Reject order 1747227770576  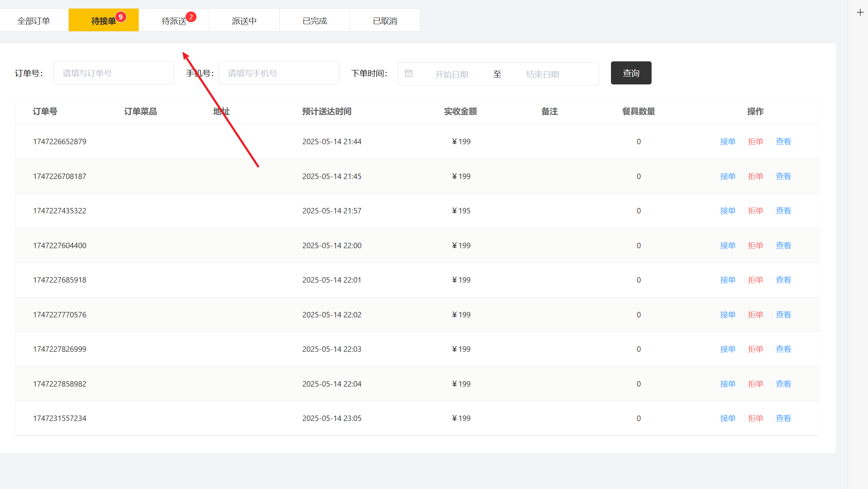(x=755, y=315)
